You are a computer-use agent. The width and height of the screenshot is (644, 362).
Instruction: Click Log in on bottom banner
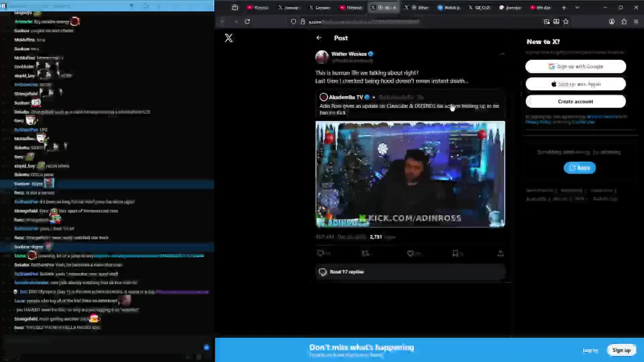590,350
